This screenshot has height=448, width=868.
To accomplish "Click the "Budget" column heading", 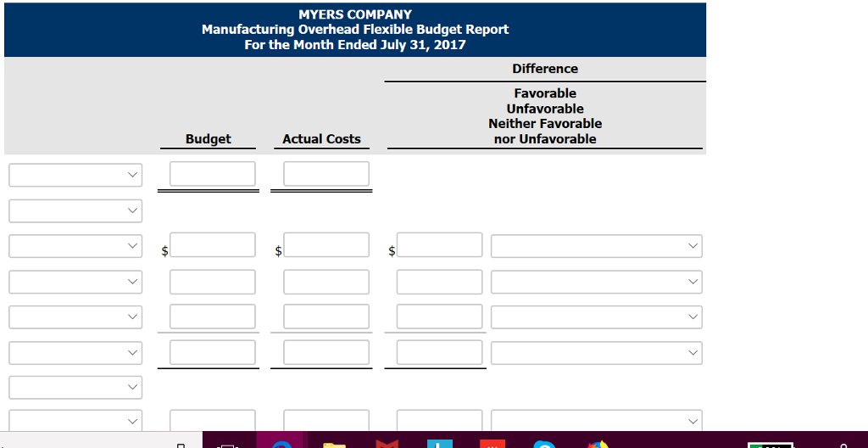I will [x=209, y=138].
